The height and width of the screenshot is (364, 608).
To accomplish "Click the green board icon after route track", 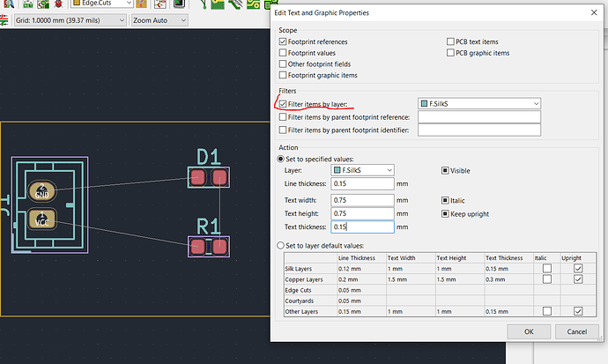I will point(217,4).
